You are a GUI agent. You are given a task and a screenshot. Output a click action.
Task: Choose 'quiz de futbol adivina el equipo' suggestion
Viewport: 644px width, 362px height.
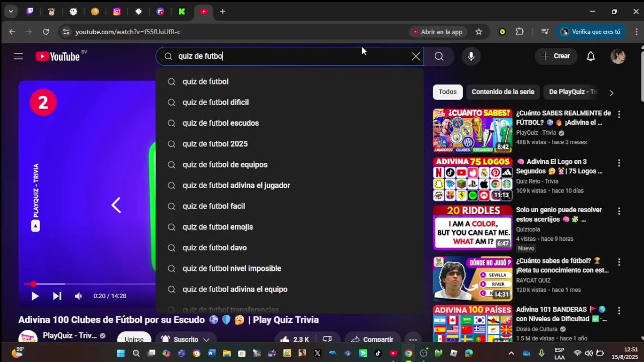290,289
